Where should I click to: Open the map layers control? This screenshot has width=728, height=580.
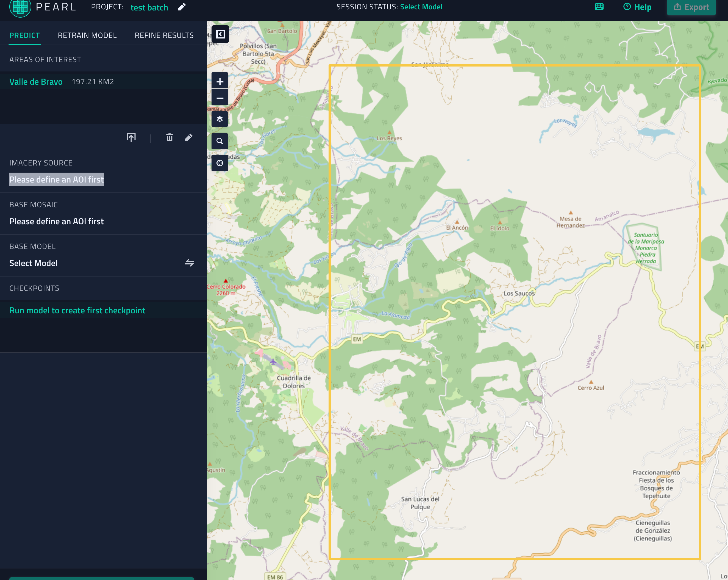pyautogui.click(x=220, y=119)
